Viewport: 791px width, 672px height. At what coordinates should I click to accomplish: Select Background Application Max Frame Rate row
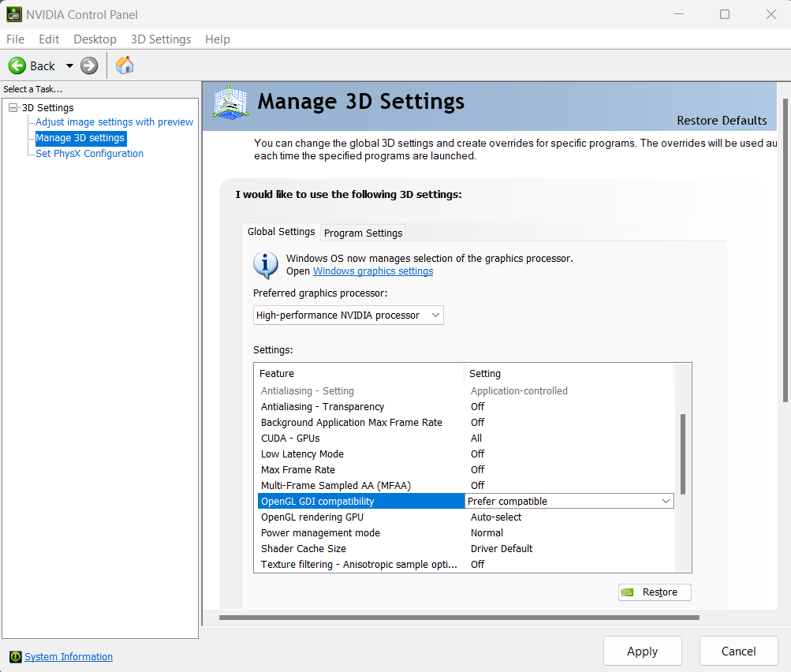point(465,422)
